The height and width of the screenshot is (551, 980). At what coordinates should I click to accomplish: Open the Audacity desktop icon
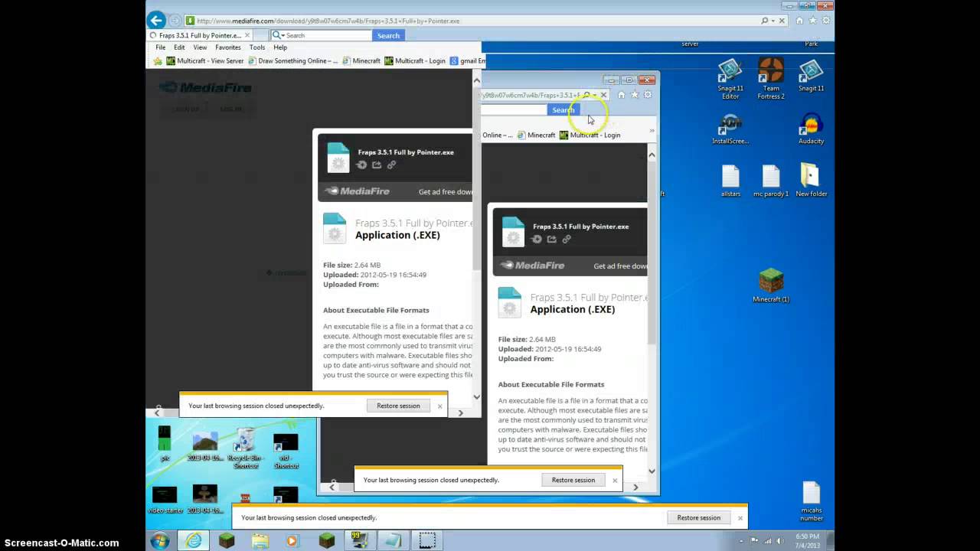811,129
